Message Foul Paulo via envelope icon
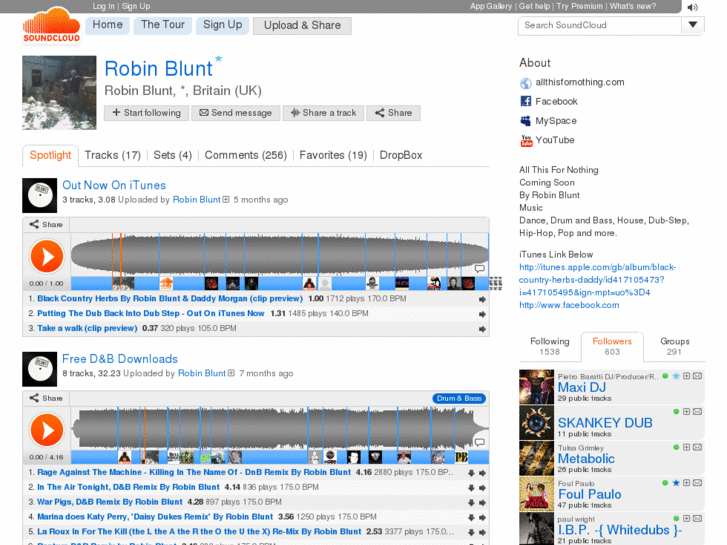727x545 pixels. click(x=697, y=483)
